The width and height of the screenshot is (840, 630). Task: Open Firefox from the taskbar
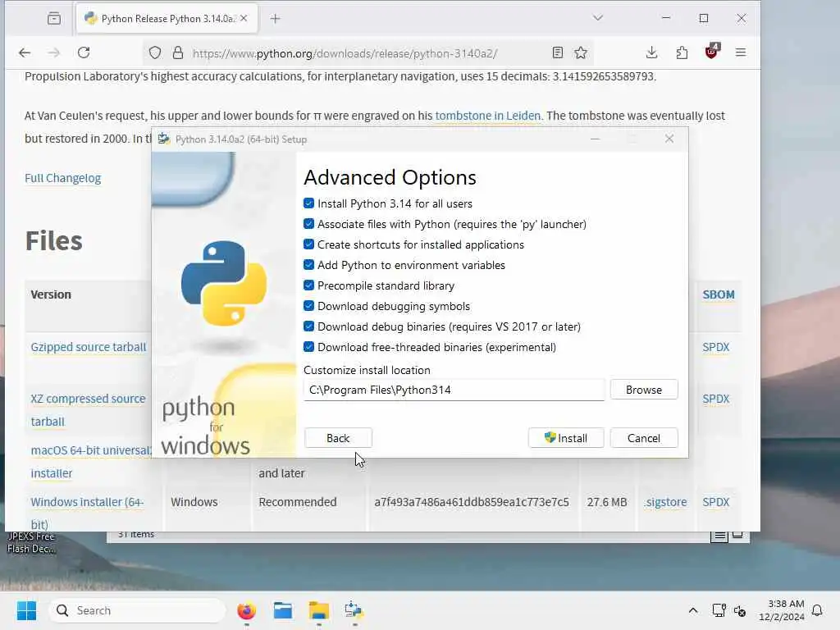246,610
